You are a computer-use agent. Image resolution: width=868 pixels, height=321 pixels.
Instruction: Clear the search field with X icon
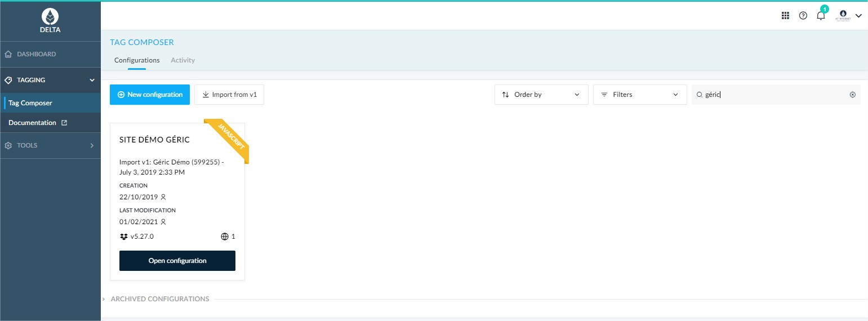852,95
